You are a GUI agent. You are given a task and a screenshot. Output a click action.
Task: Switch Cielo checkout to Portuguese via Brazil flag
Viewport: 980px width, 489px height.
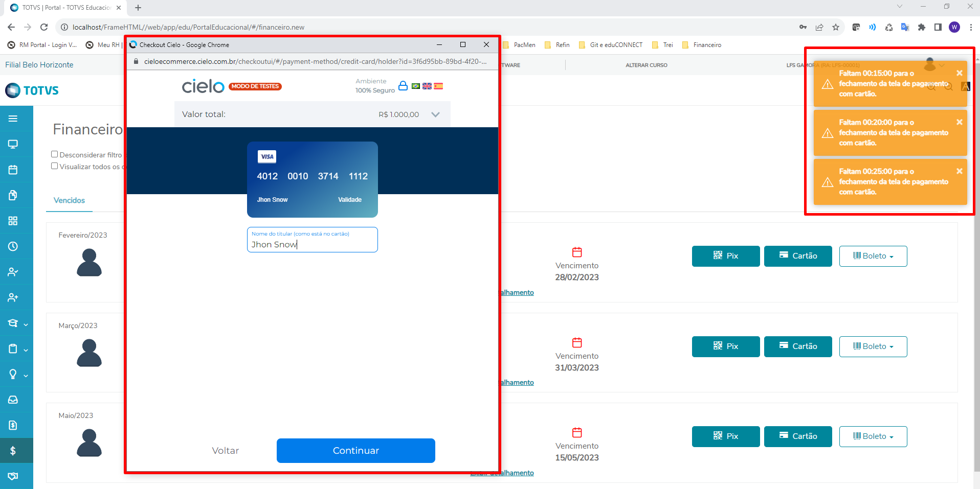[416, 86]
